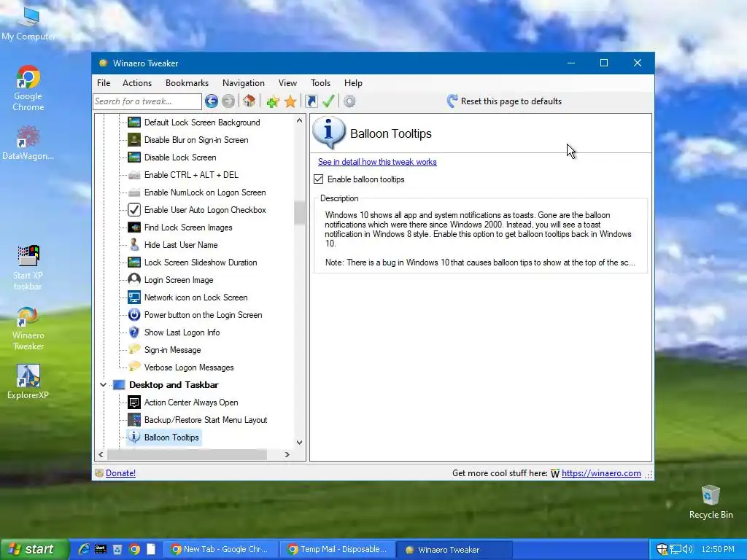Open the Help menu
The width and height of the screenshot is (747, 560).
coord(353,83)
